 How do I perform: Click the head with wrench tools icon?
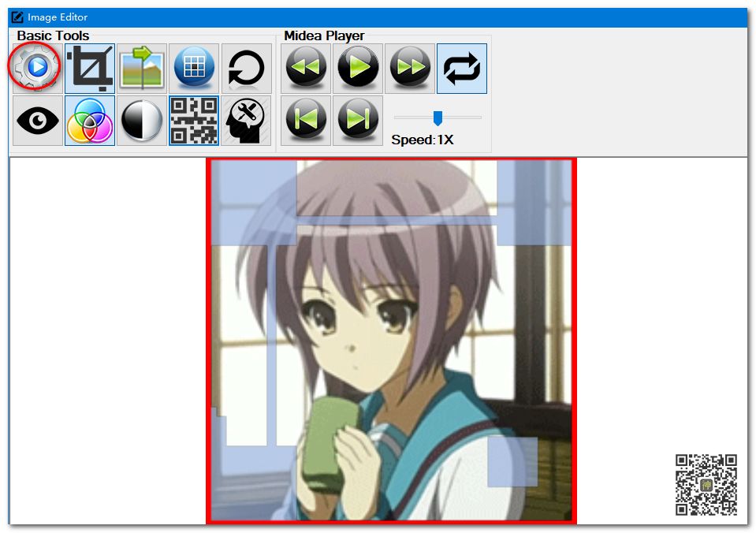pos(247,120)
